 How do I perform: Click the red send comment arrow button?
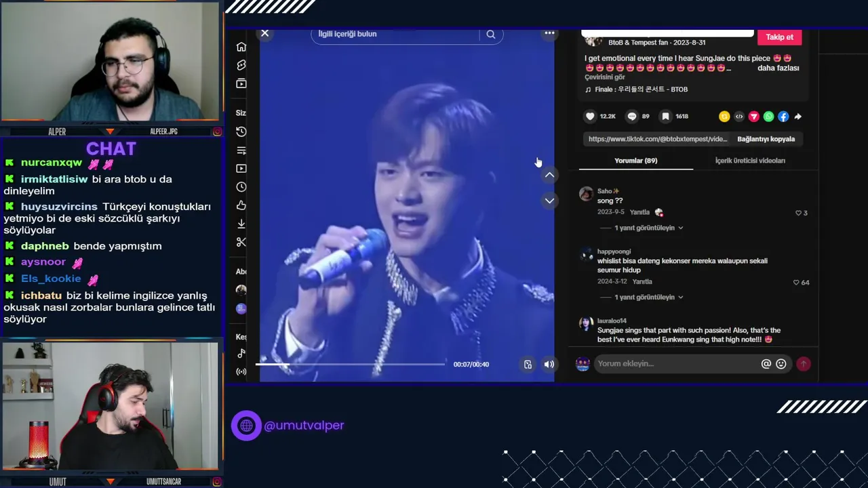(x=804, y=364)
